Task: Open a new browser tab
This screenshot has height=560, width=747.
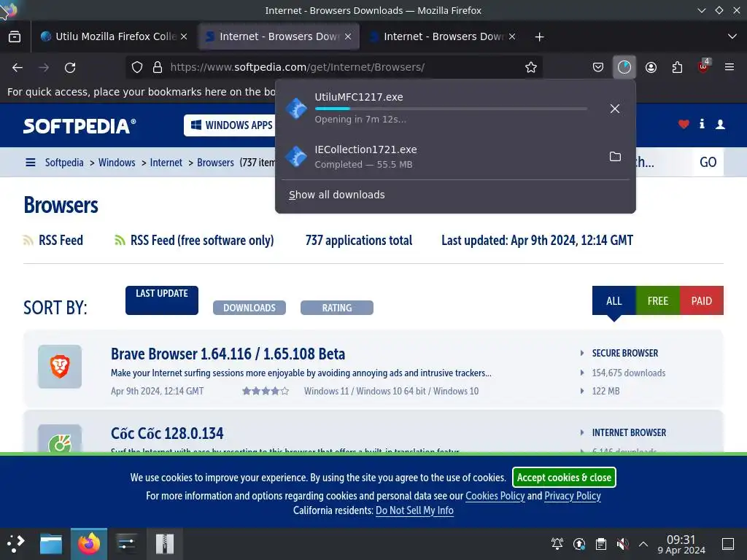Action: pos(539,36)
